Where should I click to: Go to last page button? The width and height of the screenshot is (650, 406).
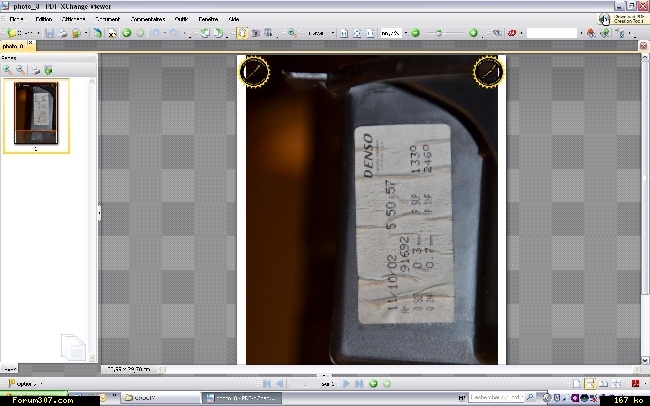pyautogui.click(x=359, y=384)
